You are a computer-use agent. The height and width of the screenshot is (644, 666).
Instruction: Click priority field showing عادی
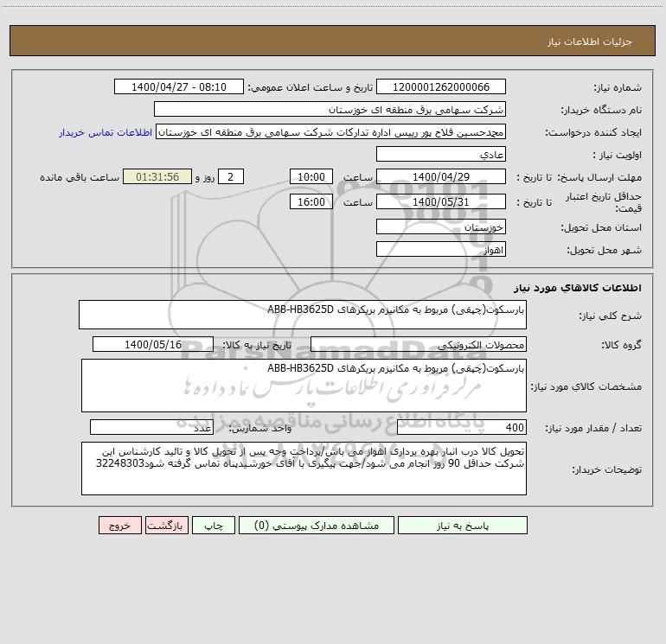point(441,154)
